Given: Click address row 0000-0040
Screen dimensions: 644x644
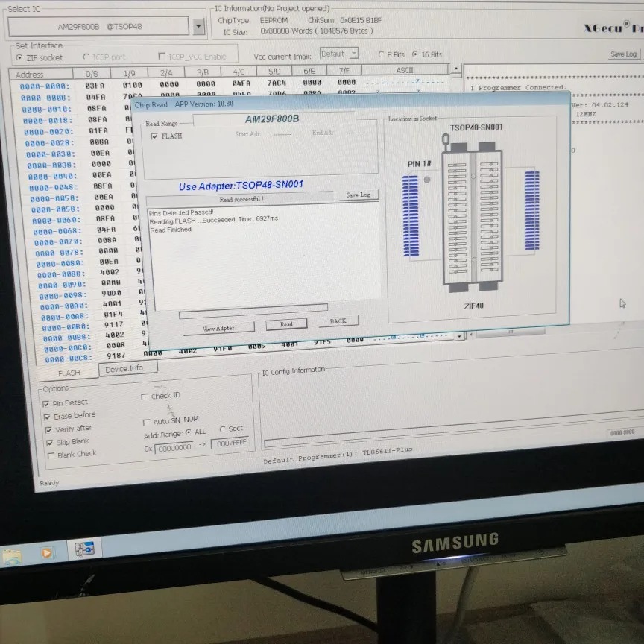Looking at the screenshot, I should 51,177.
